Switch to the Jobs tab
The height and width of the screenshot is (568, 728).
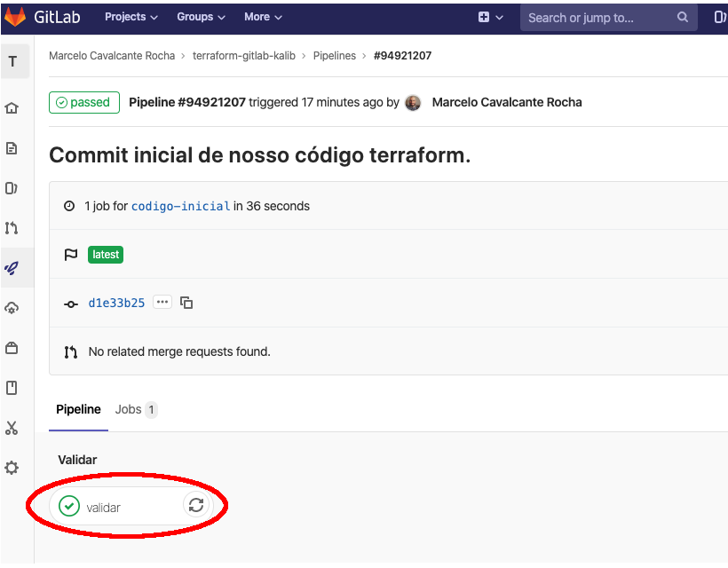[130, 409]
